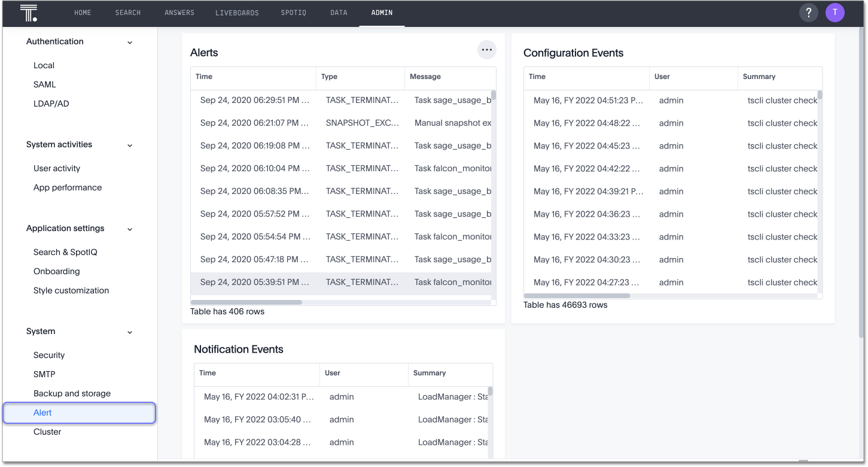Collapse the Authentication section
Screen dimensions: 868x467
tap(129, 42)
